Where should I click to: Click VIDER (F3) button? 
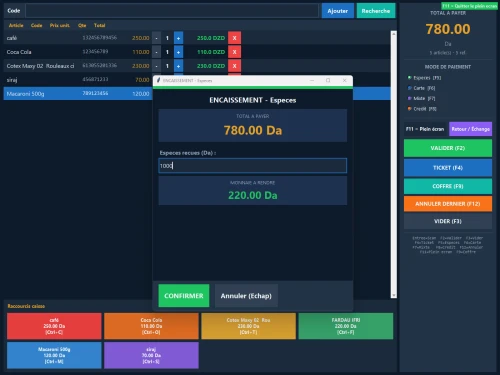pyautogui.click(x=448, y=221)
